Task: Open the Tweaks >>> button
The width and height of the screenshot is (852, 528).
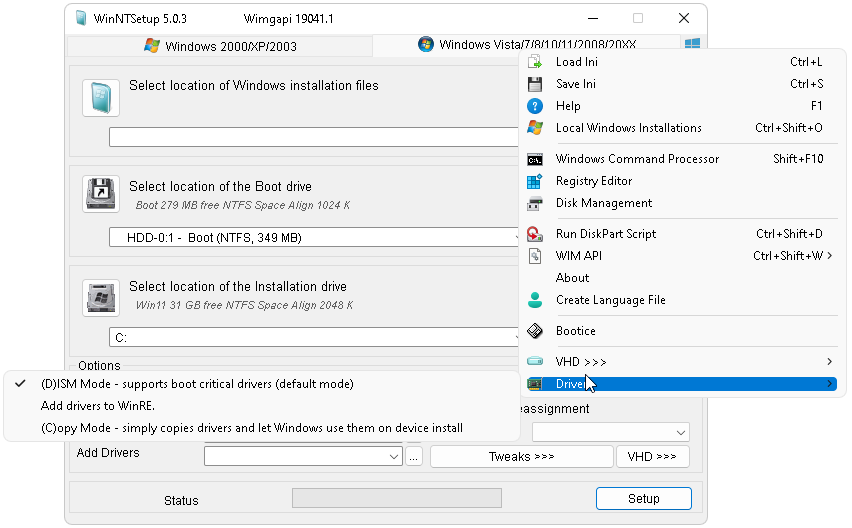Action: [522, 457]
